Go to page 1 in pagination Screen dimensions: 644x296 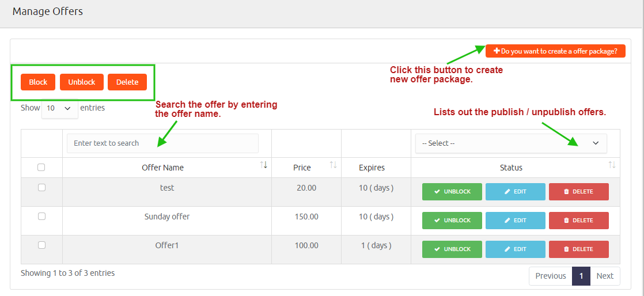pos(581,276)
